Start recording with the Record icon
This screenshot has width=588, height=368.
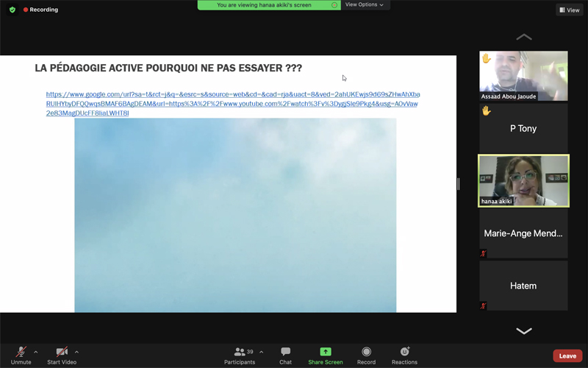click(x=366, y=352)
